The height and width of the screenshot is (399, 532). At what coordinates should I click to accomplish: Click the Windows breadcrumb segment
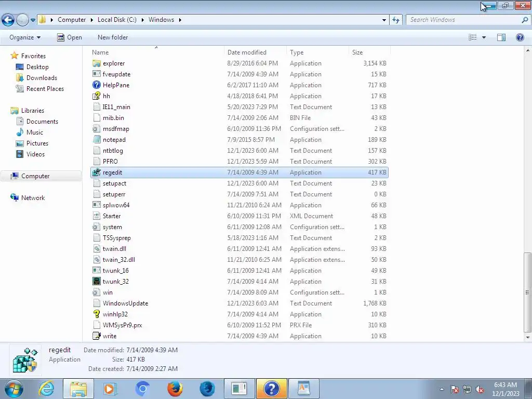tap(161, 20)
